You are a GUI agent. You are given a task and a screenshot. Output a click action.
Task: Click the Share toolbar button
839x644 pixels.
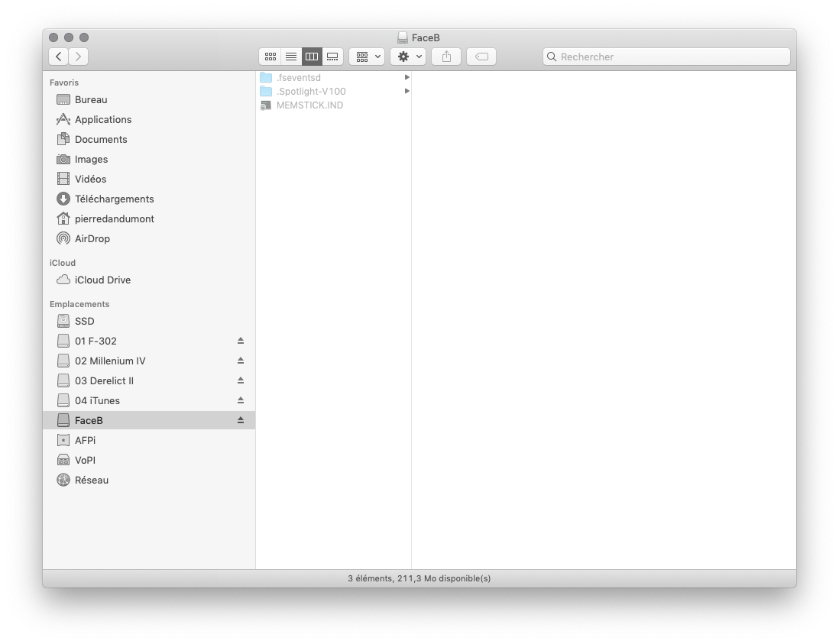click(x=446, y=57)
